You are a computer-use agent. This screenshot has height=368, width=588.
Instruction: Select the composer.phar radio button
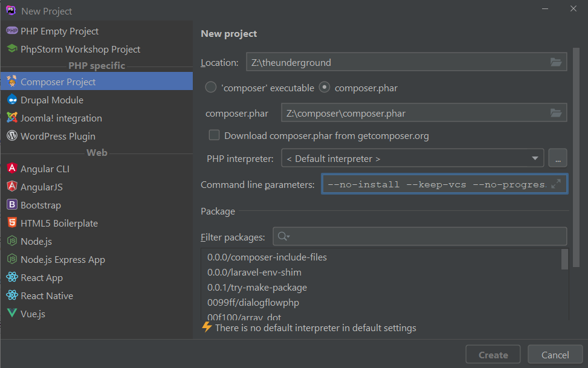(x=325, y=88)
